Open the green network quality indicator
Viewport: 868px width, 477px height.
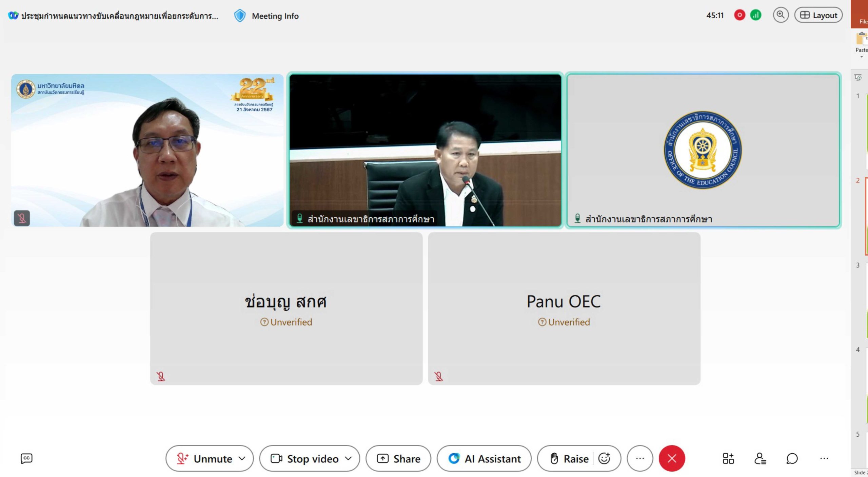tap(756, 15)
